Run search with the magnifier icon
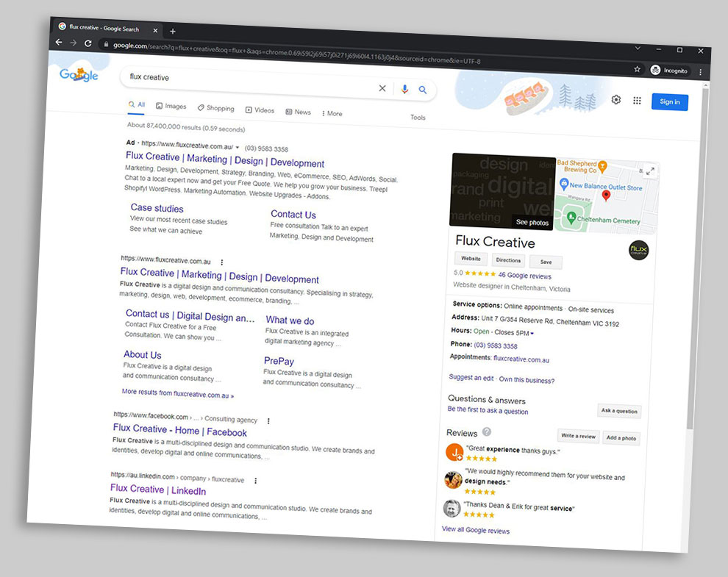The image size is (728, 577). point(423,90)
